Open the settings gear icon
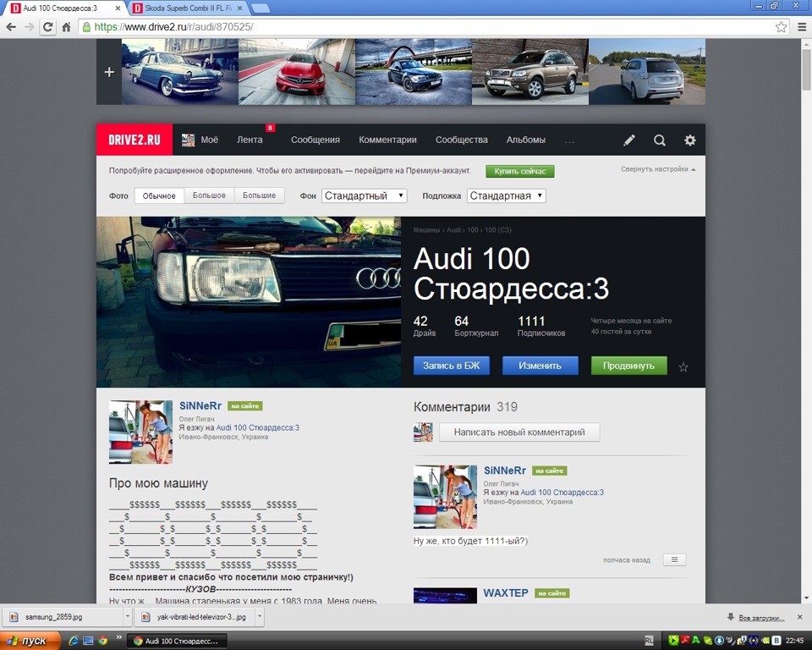Image resolution: width=812 pixels, height=650 pixels. pyautogui.click(x=690, y=140)
